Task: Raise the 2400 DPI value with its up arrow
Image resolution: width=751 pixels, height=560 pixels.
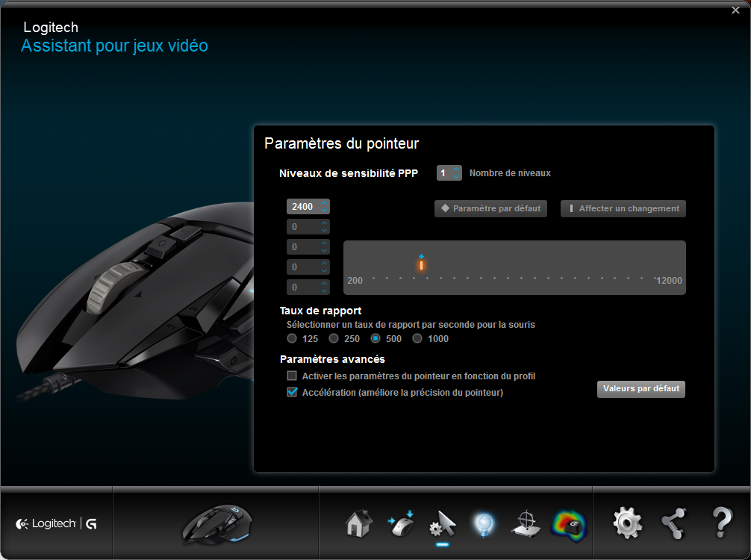Action: tap(325, 202)
